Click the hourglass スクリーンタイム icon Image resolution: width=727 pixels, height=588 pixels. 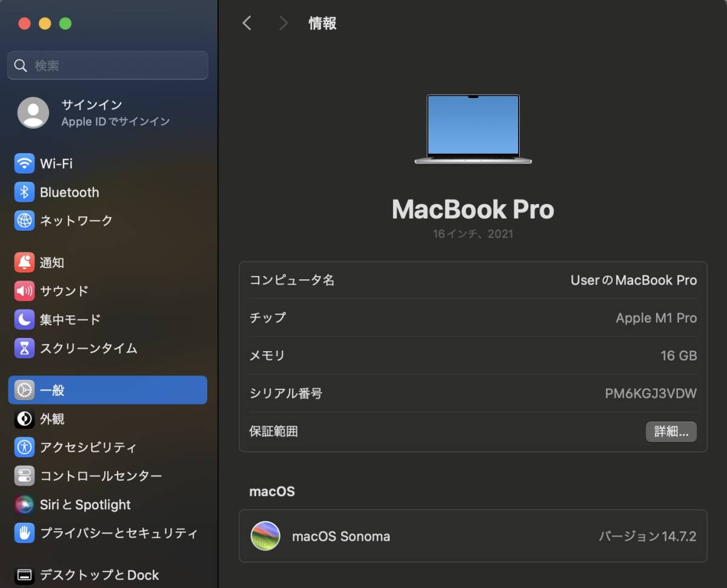[x=24, y=348]
